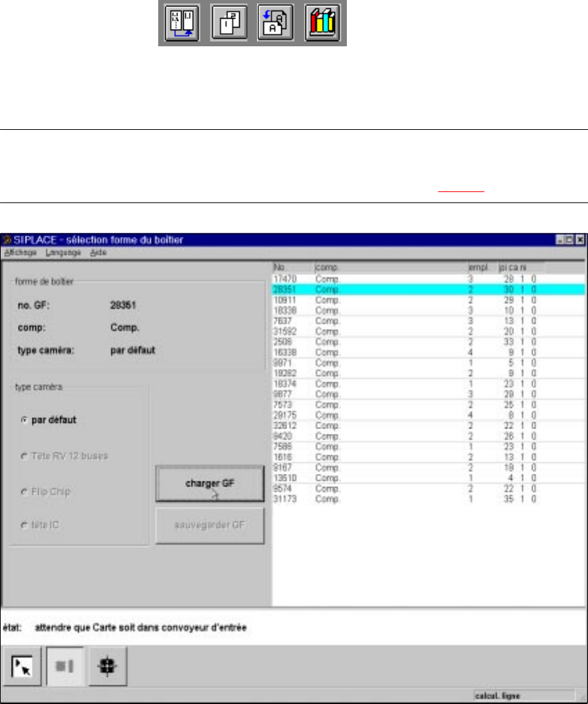The width and height of the screenshot is (588, 704).
Task: Select list row 31592
Action: click(428, 332)
